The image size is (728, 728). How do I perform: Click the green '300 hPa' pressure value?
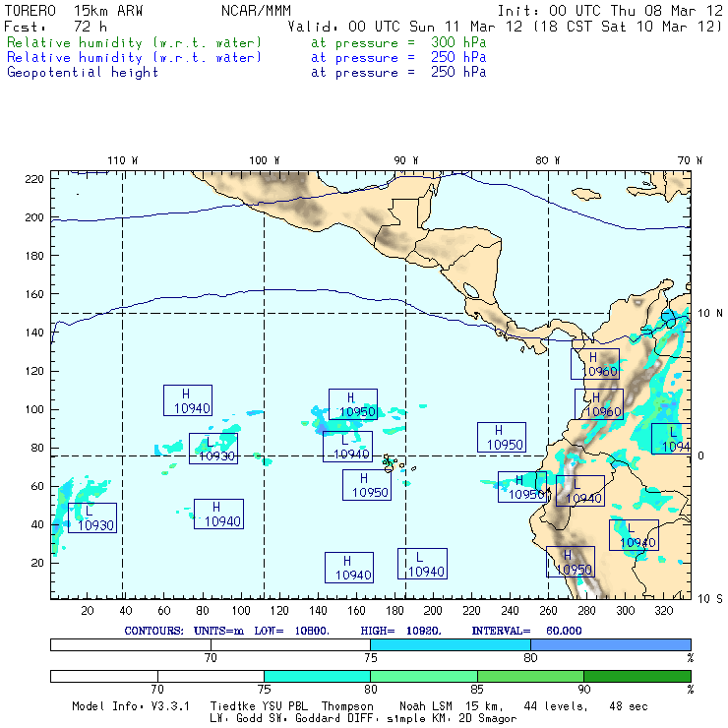458,42
